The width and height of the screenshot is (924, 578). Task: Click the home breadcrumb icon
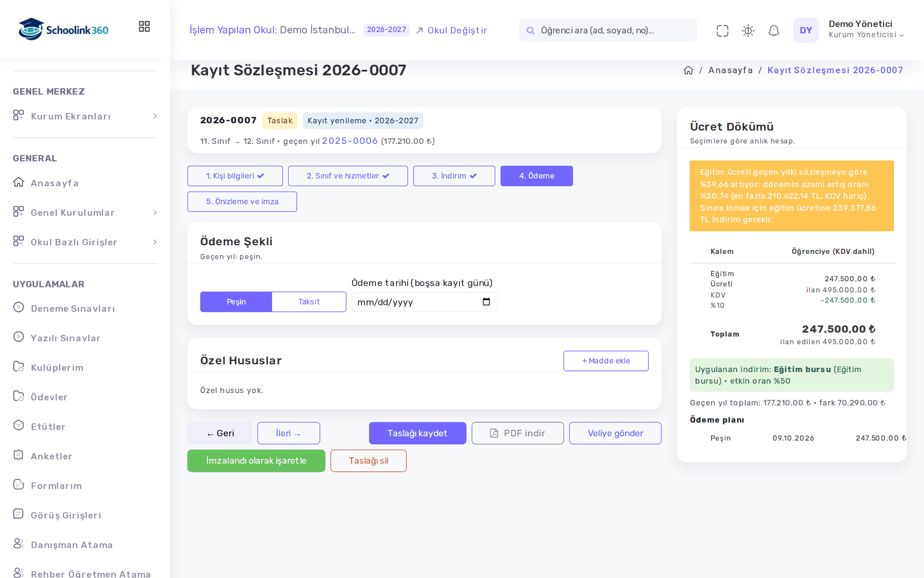(x=688, y=70)
